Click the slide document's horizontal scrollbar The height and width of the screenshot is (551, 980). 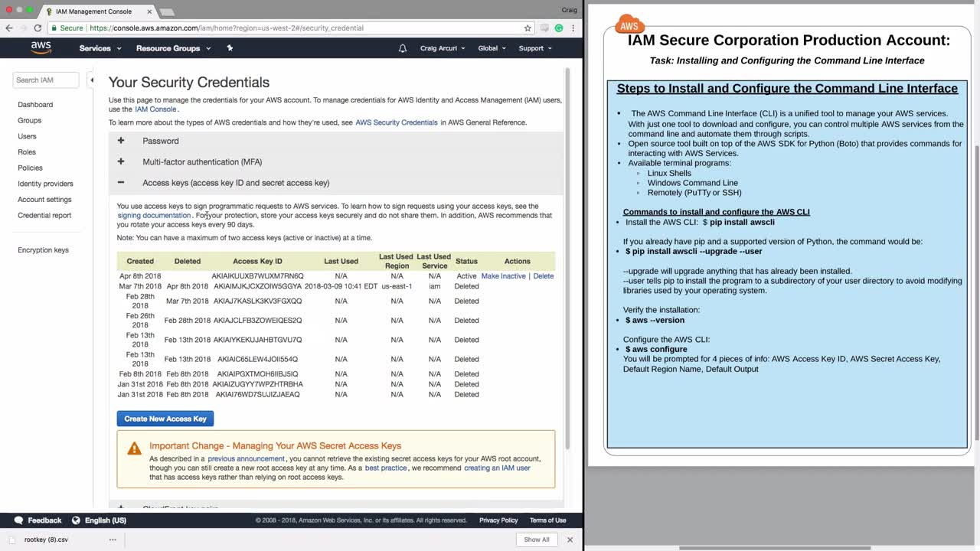[775, 548]
